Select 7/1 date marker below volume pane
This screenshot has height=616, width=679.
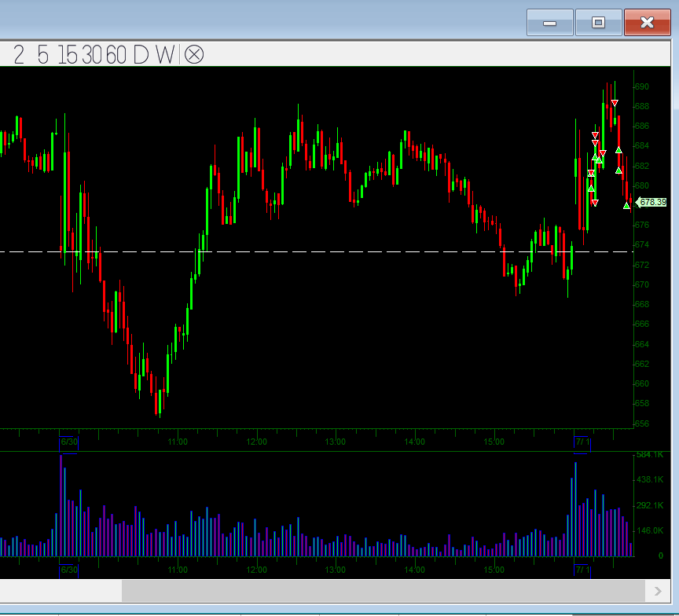[x=582, y=570]
